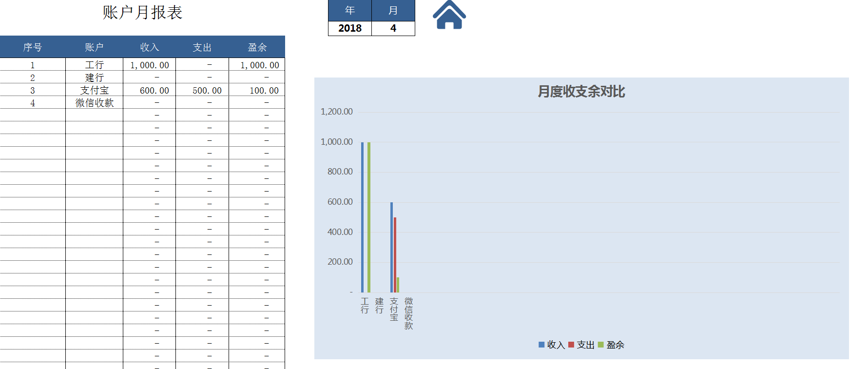Select the 支出 column header
This screenshot has height=369, width=868.
tap(202, 47)
